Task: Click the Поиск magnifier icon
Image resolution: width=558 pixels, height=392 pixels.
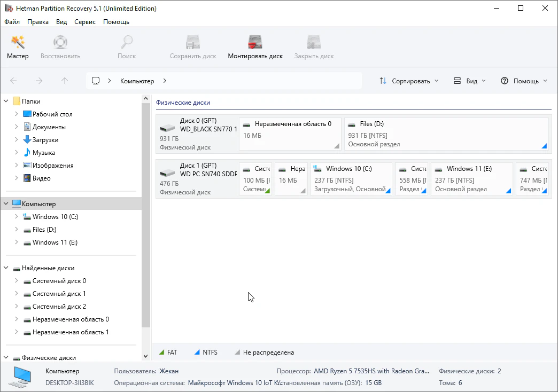Action: coord(127,43)
